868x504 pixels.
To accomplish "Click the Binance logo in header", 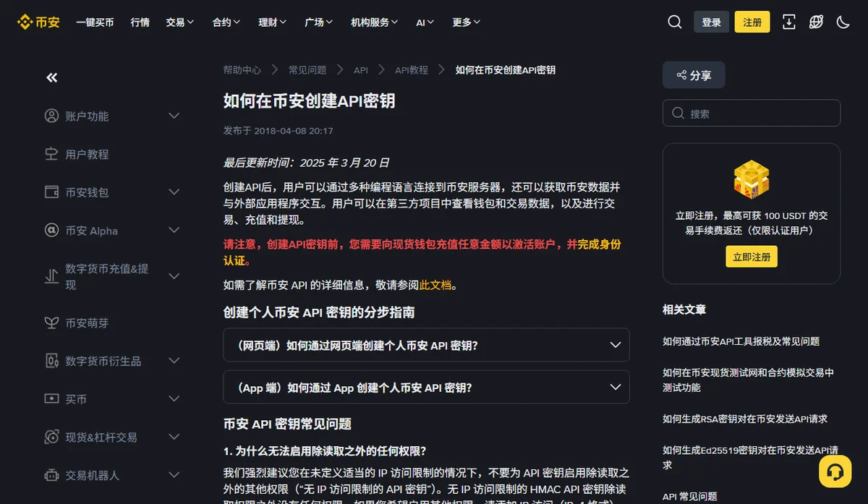I will pyautogui.click(x=38, y=22).
